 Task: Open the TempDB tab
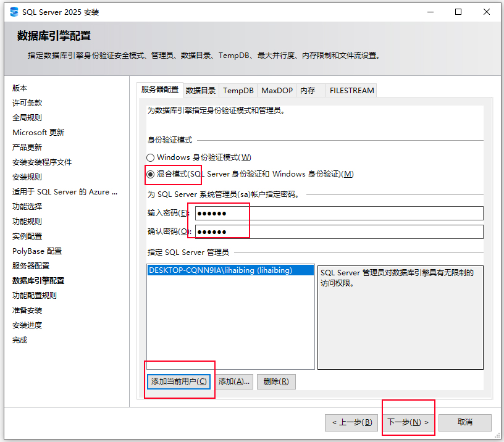[238, 91]
